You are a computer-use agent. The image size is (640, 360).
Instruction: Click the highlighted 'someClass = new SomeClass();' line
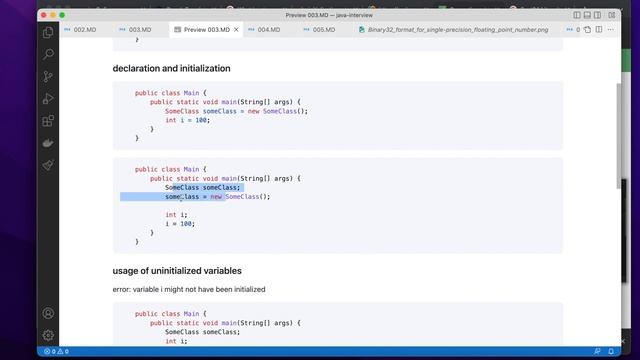[218, 196]
